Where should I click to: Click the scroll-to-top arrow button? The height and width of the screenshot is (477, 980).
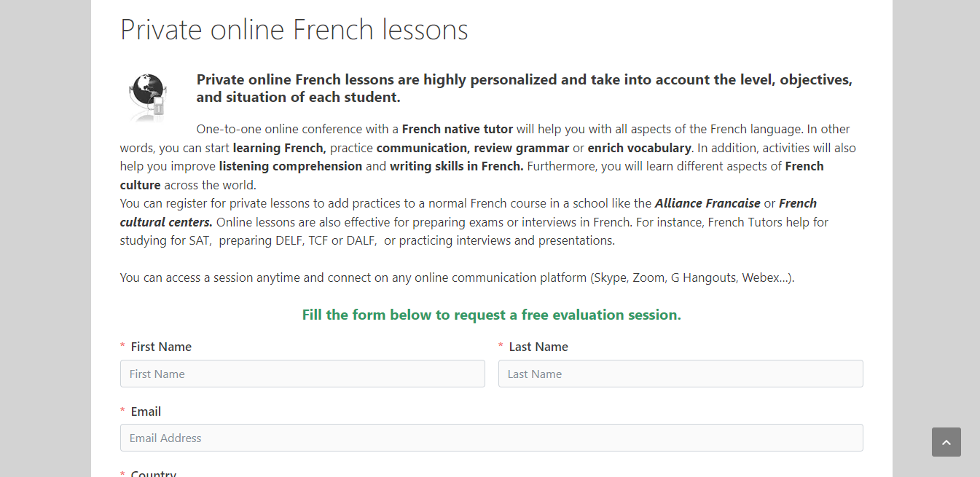tap(946, 442)
